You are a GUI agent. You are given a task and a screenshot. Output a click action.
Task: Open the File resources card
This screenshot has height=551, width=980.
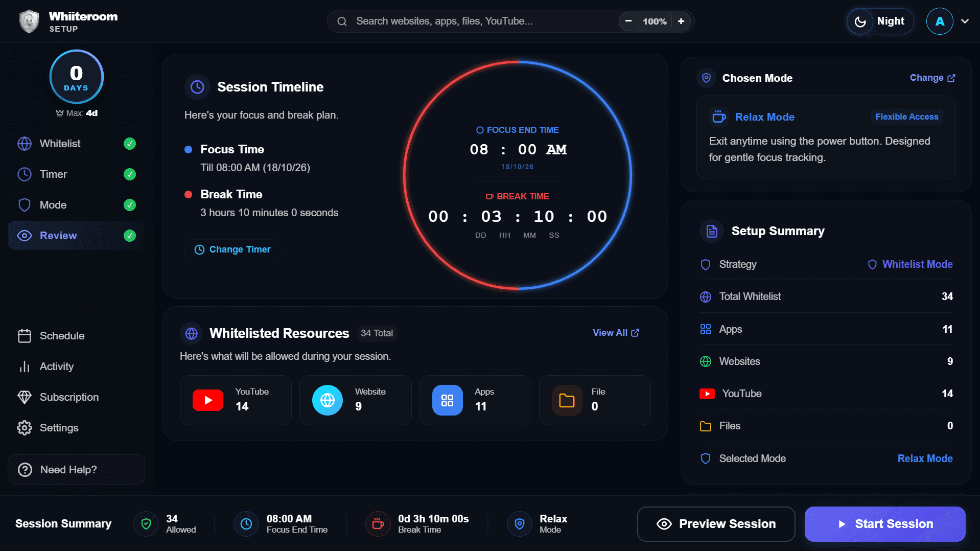coord(595,400)
